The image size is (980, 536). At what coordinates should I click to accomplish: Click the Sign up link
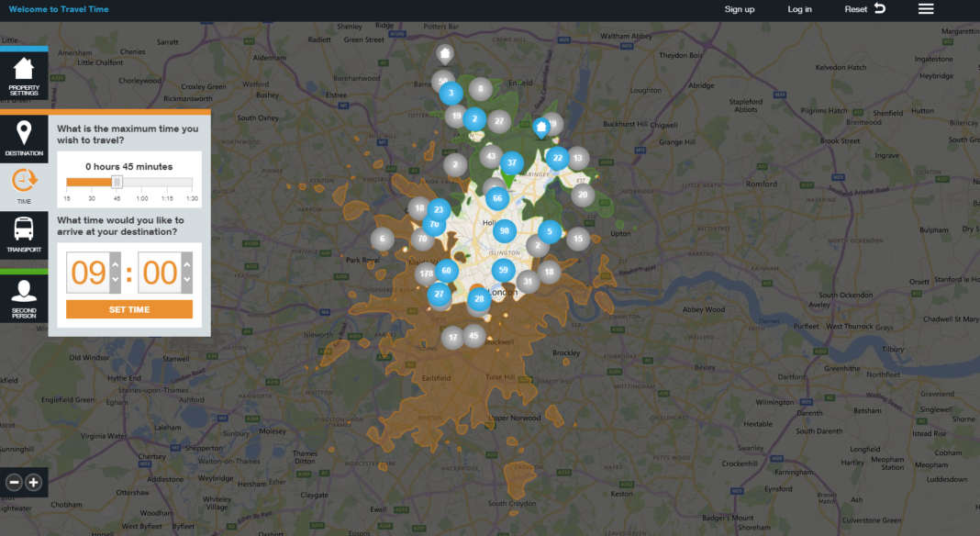click(739, 9)
